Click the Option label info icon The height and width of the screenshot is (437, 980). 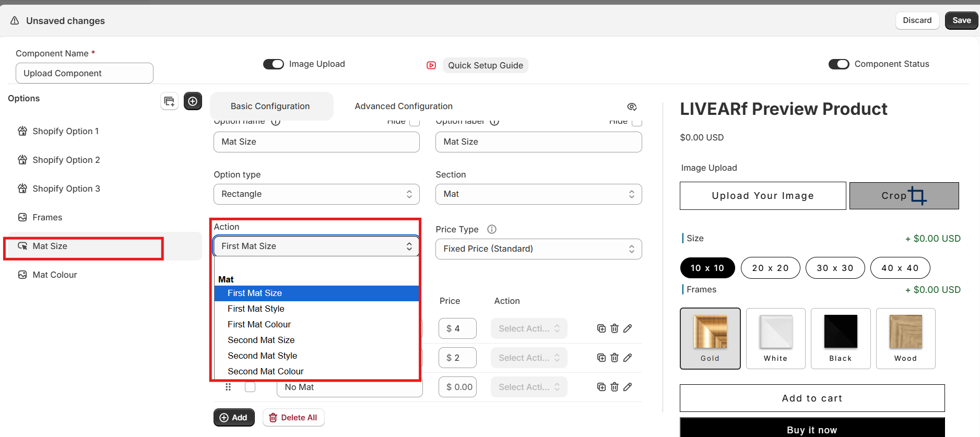(494, 122)
